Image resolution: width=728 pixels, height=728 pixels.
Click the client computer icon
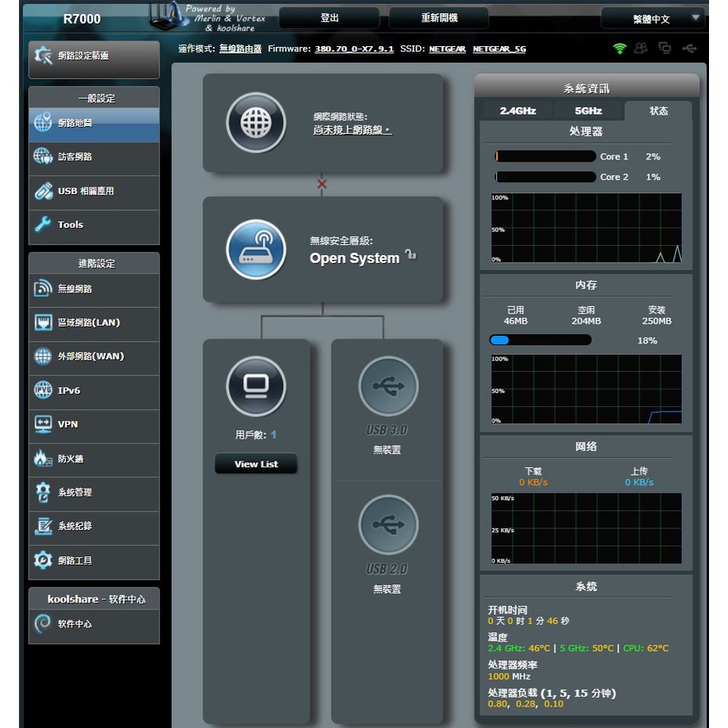[x=256, y=386]
